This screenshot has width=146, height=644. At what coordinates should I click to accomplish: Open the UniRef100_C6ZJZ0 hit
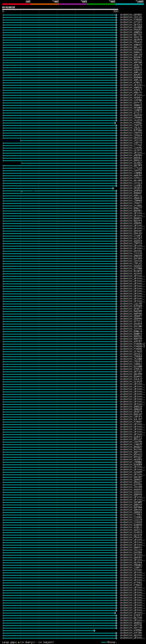pyautogui.click(x=131, y=17)
